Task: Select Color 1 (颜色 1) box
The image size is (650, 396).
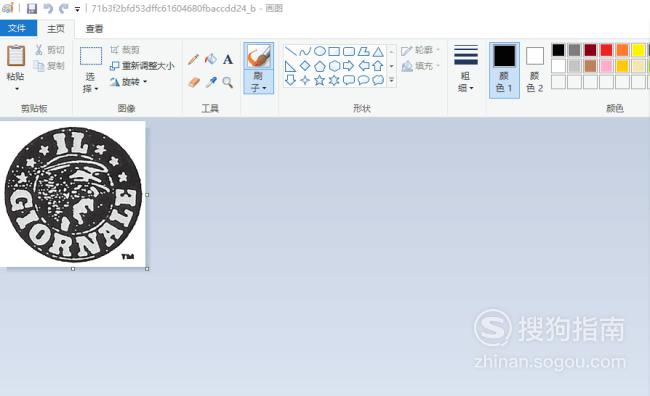Action: tap(504, 70)
